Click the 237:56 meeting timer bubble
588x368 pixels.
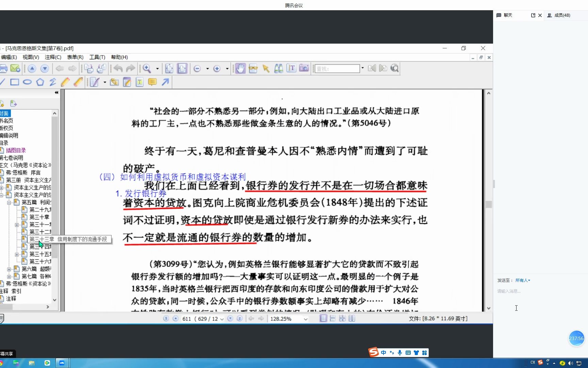pos(576,338)
